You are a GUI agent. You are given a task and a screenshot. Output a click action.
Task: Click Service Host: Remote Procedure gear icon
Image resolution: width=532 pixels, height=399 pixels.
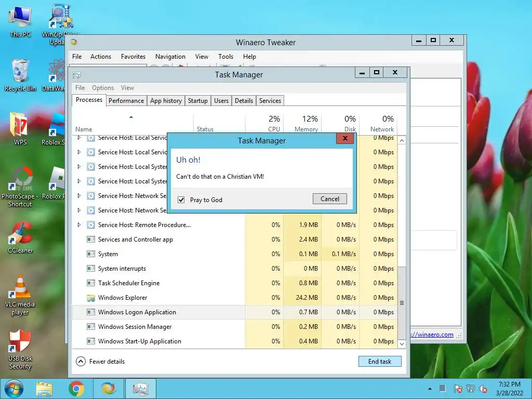pyautogui.click(x=90, y=225)
